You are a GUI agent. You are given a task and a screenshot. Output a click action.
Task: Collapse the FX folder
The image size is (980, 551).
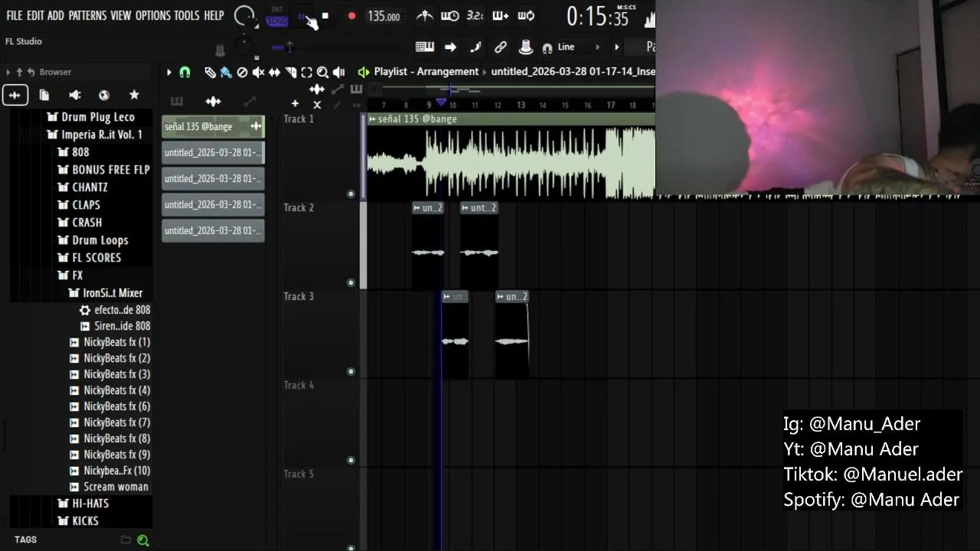pos(70,275)
